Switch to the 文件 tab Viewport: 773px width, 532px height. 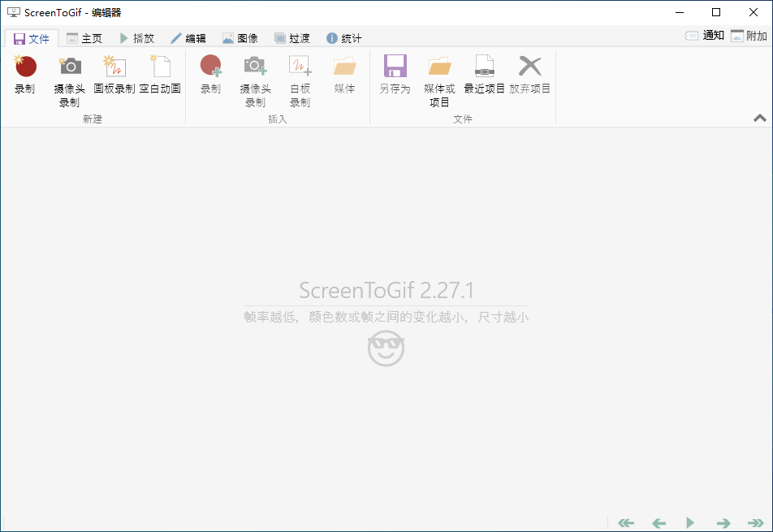pos(32,38)
